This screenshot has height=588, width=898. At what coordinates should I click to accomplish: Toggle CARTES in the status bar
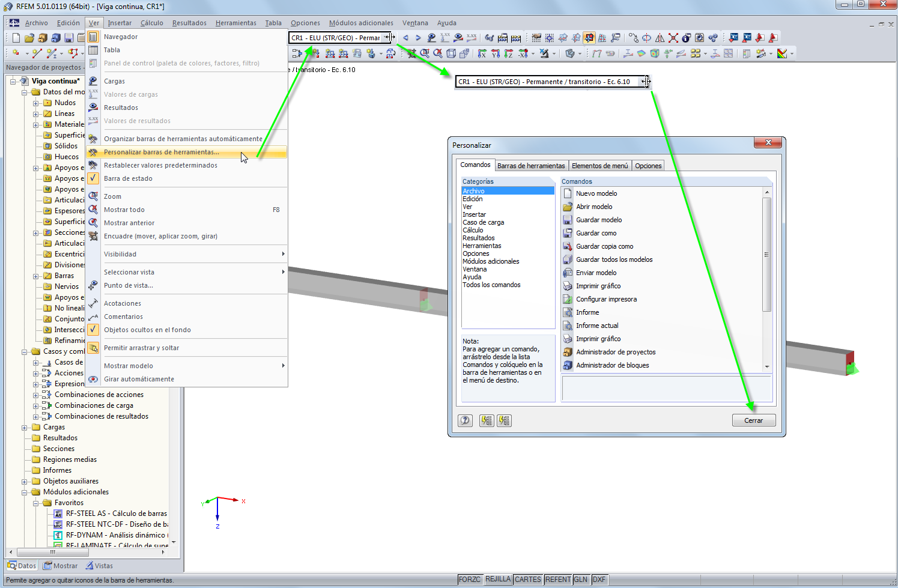tap(528, 580)
